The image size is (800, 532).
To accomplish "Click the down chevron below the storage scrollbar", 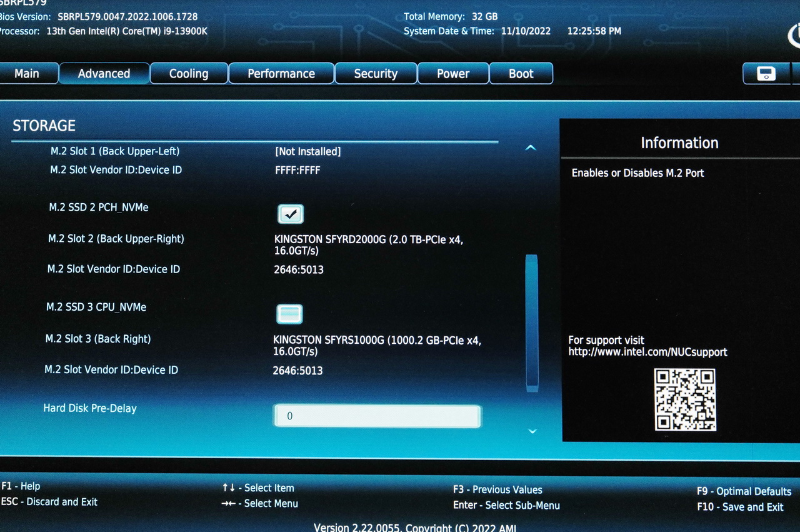I will pos(532,431).
